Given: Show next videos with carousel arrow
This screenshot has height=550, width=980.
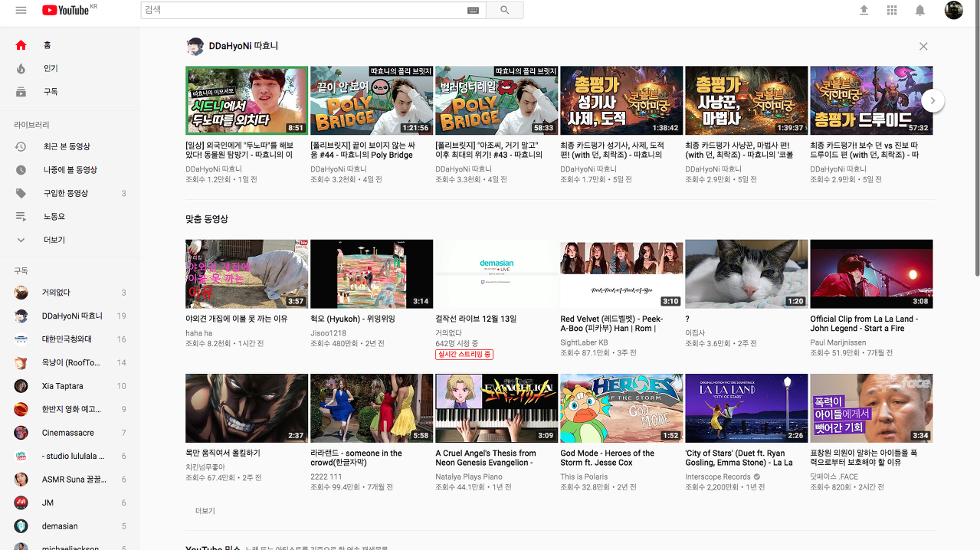Looking at the screenshot, I should pyautogui.click(x=932, y=100).
